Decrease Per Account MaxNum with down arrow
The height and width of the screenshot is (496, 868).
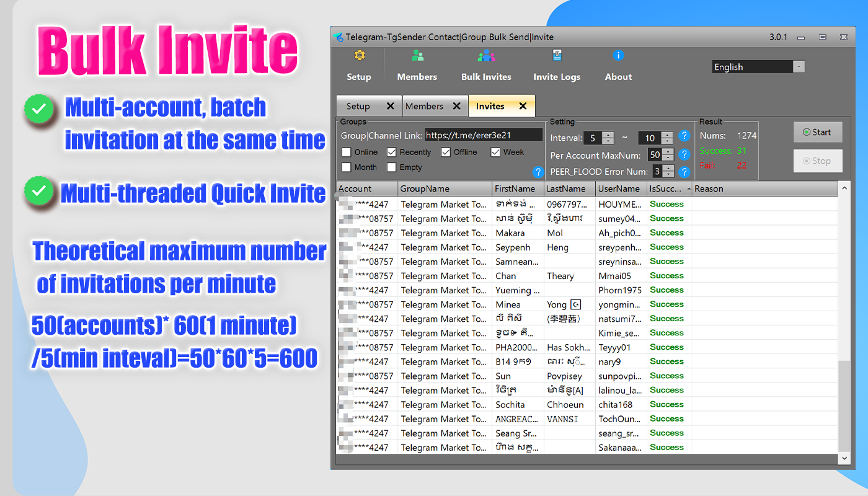tap(666, 157)
